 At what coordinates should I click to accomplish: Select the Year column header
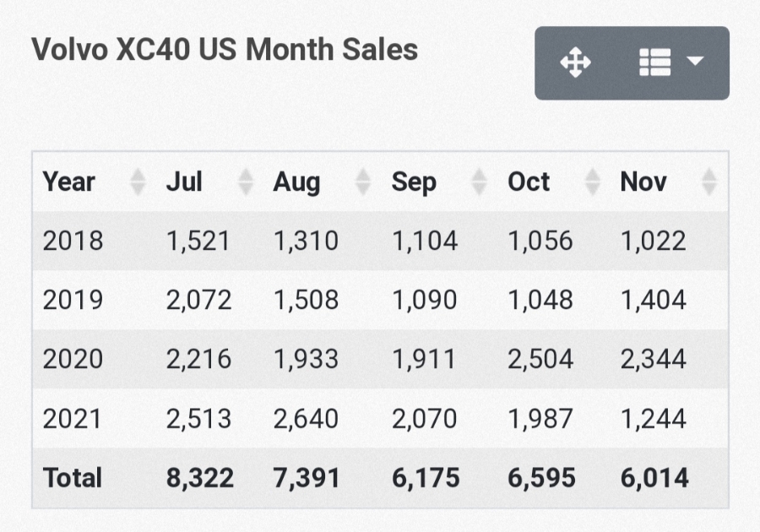(x=68, y=182)
